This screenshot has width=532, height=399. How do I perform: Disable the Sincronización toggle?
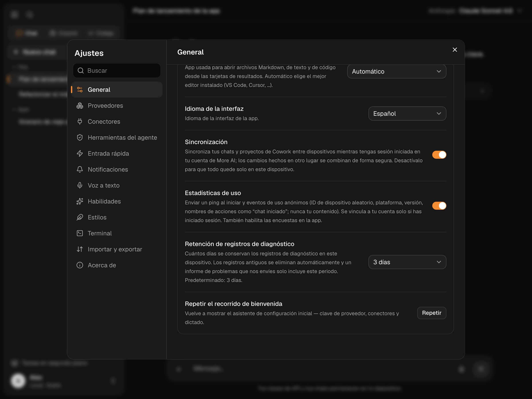point(439,155)
